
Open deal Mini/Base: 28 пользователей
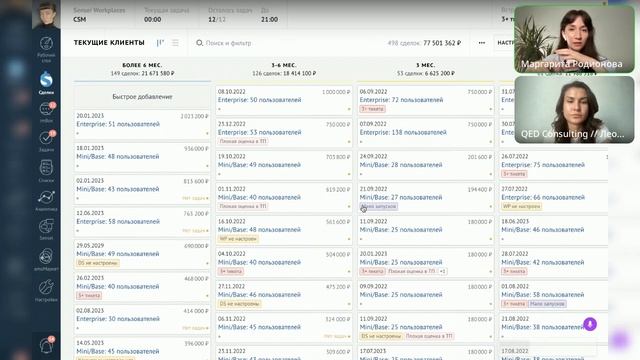[x=401, y=164]
